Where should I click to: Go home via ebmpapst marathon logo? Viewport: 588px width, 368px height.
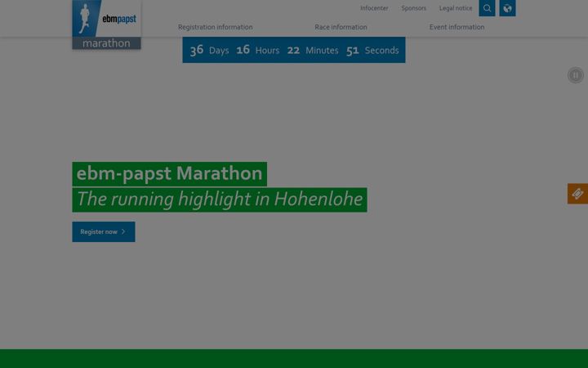click(106, 25)
